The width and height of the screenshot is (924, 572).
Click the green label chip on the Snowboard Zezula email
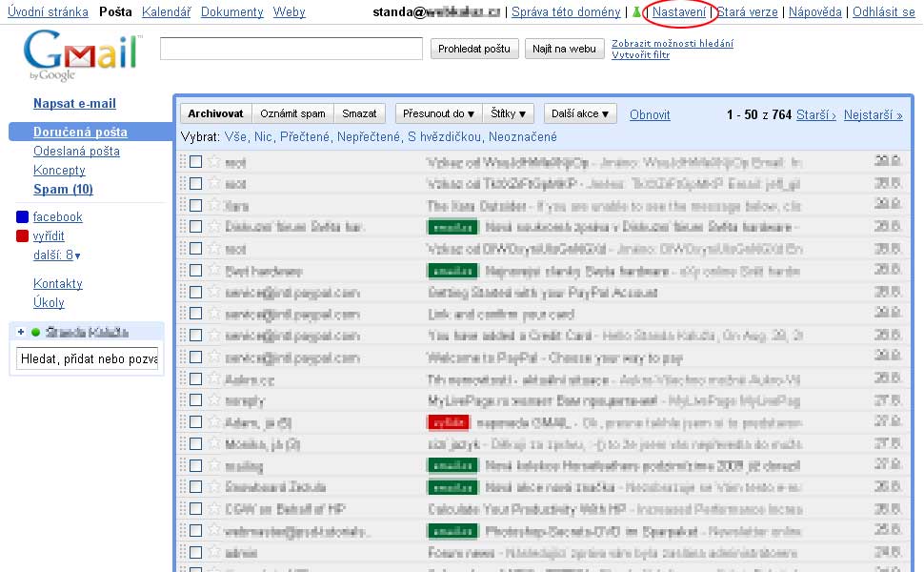pos(452,487)
